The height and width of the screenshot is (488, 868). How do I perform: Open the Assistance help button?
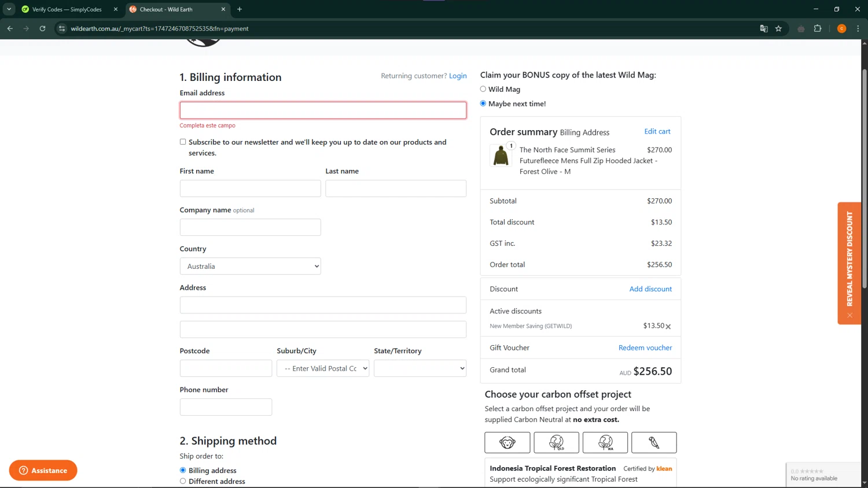43,470
